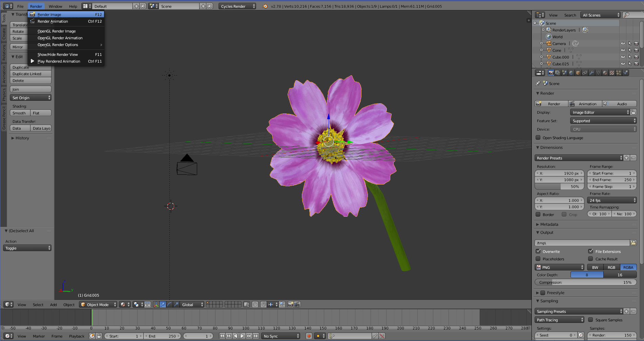
Task: Open the Particles properties tab (sparkles icon)
Action: (x=619, y=72)
